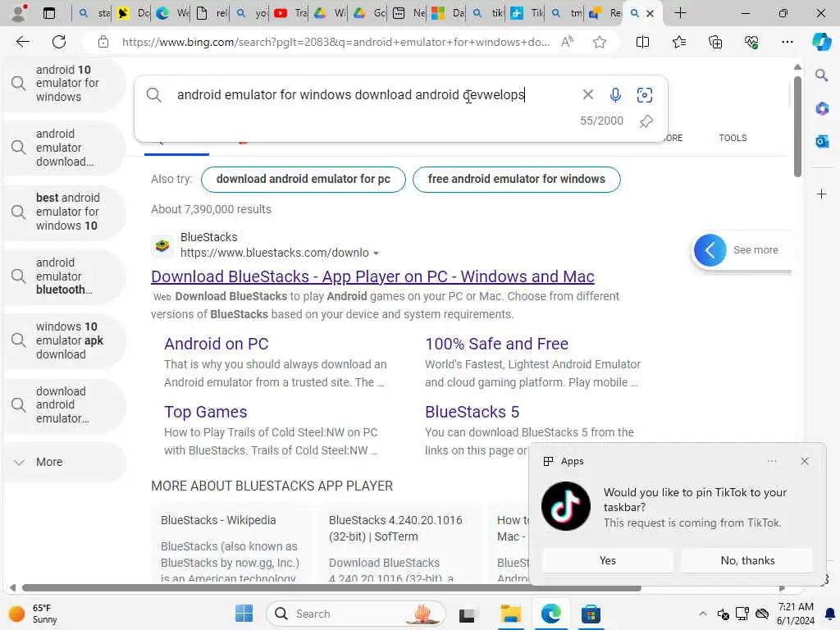Open Read aloud in address bar
The height and width of the screenshot is (630, 840).
tap(567, 42)
